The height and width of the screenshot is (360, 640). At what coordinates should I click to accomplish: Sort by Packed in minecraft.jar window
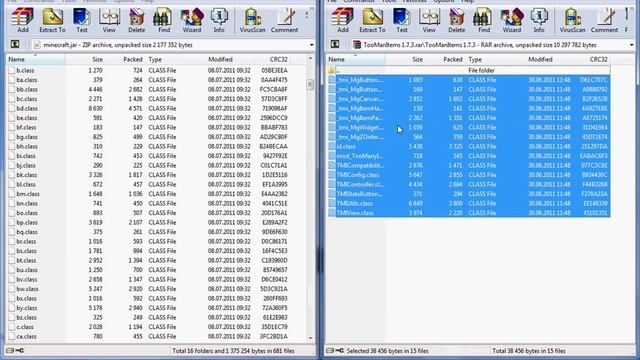pos(125,60)
